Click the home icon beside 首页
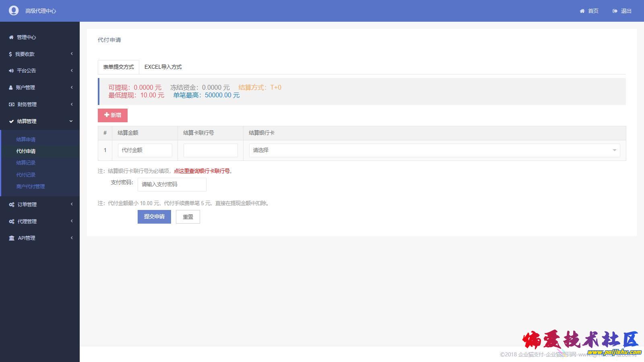This screenshot has width=644, height=362. 582,11
